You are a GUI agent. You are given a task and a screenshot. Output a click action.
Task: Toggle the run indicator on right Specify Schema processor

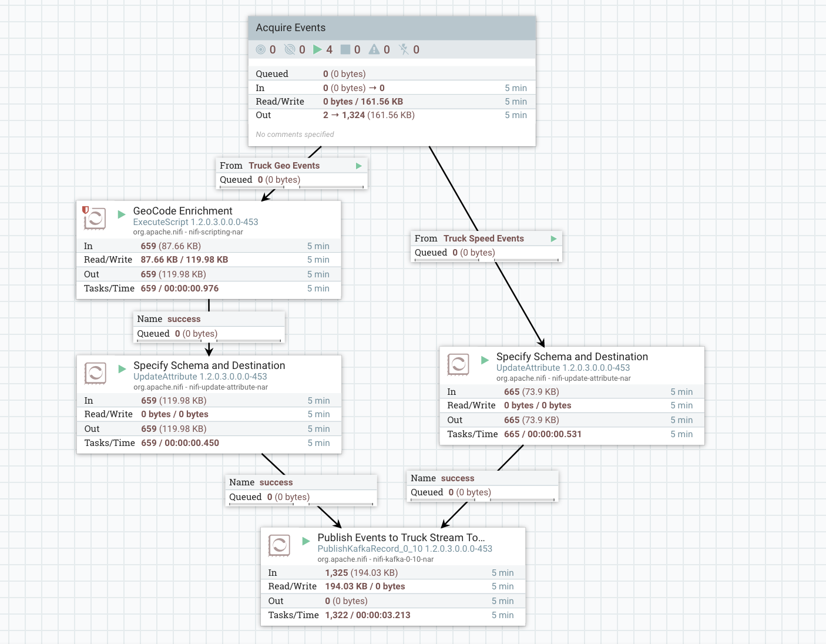(484, 360)
